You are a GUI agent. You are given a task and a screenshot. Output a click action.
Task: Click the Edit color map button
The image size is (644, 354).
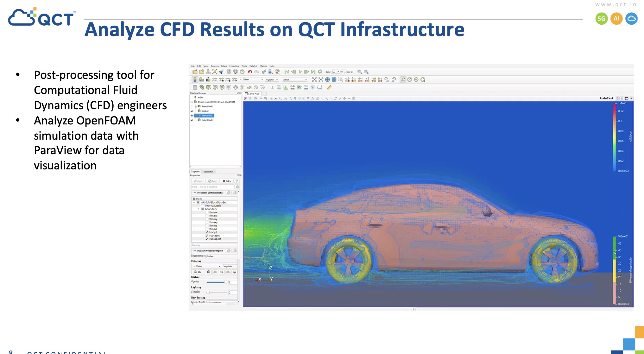pos(198,272)
